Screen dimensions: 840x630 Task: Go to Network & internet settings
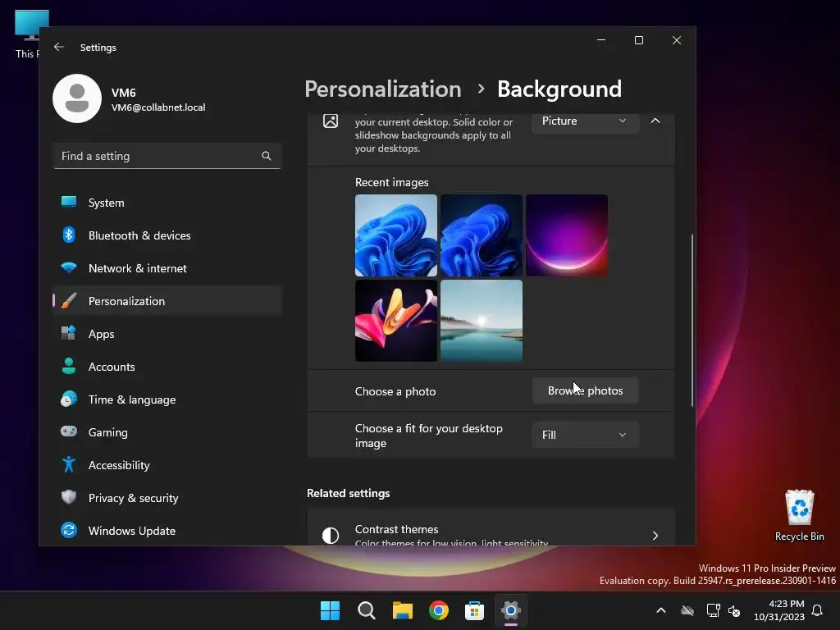click(x=167, y=268)
